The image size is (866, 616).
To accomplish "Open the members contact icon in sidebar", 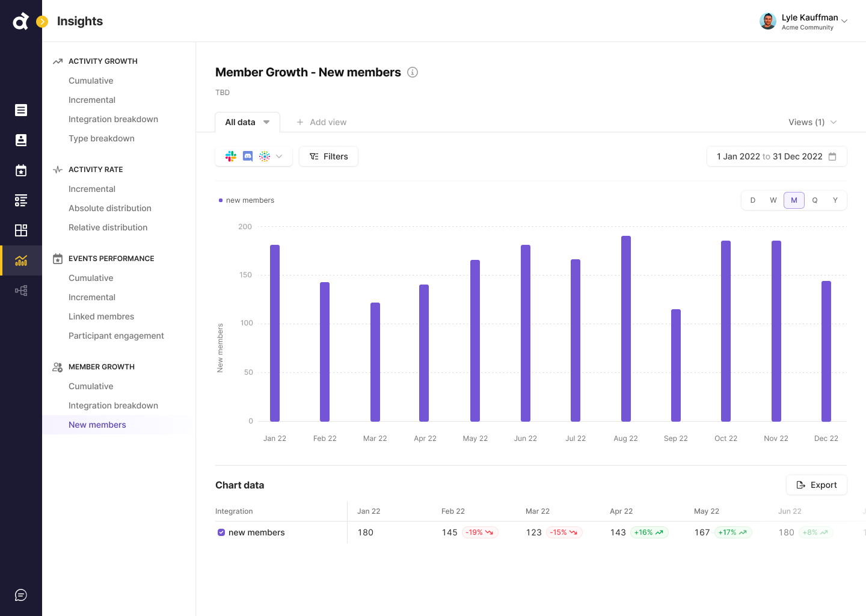I will point(21,140).
